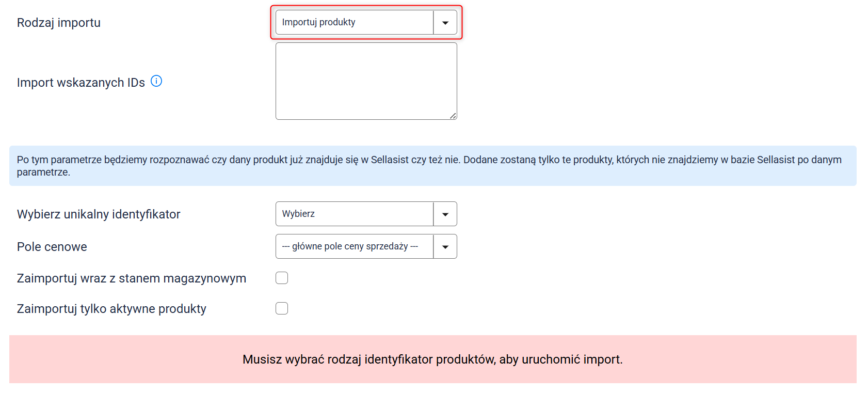This screenshot has height=393, width=868.
Task: Click the arrow of the unikalny identyfikator dropdown
Action: (445, 214)
